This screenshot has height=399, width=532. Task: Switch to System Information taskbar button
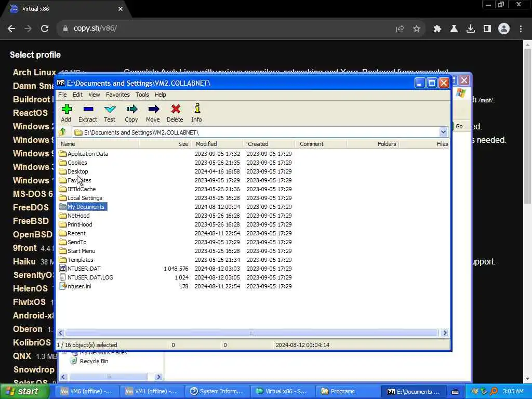point(217,391)
